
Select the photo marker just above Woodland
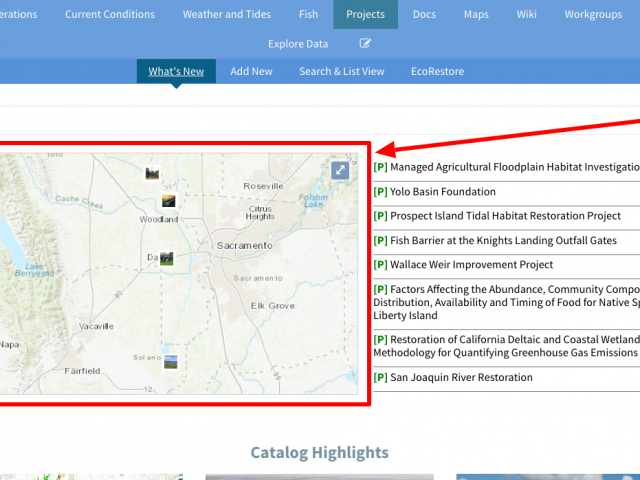click(x=170, y=201)
